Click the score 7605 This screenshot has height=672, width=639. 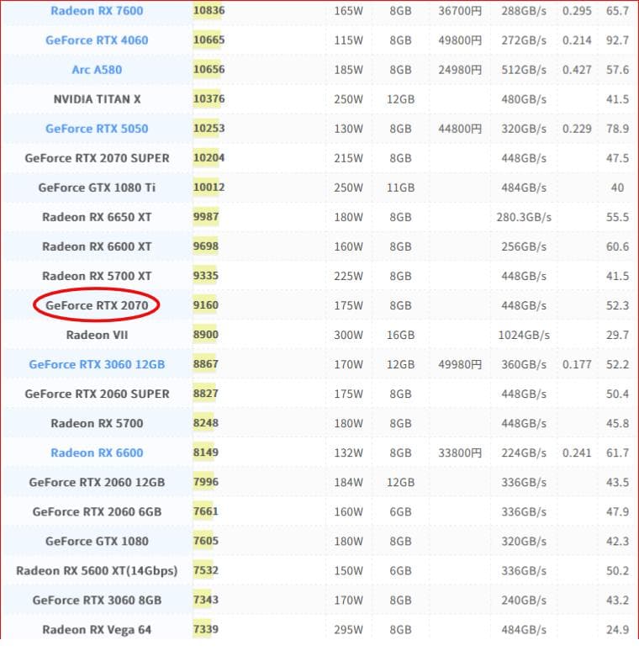pyautogui.click(x=206, y=541)
